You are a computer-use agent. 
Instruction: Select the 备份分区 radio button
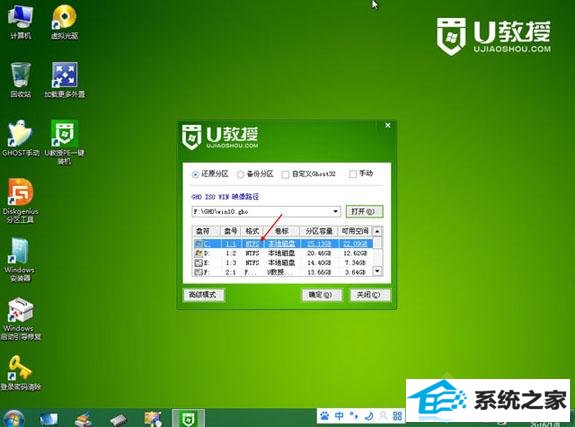click(x=240, y=174)
